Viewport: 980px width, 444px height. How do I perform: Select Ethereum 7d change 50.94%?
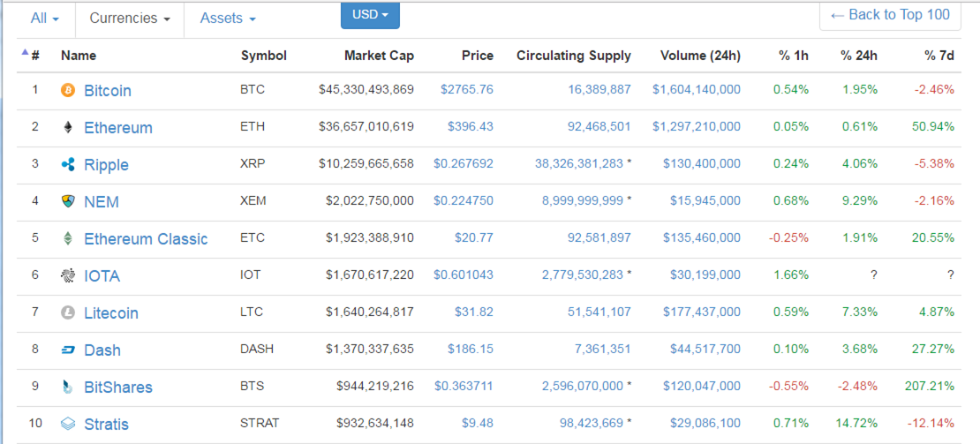tap(933, 127)
